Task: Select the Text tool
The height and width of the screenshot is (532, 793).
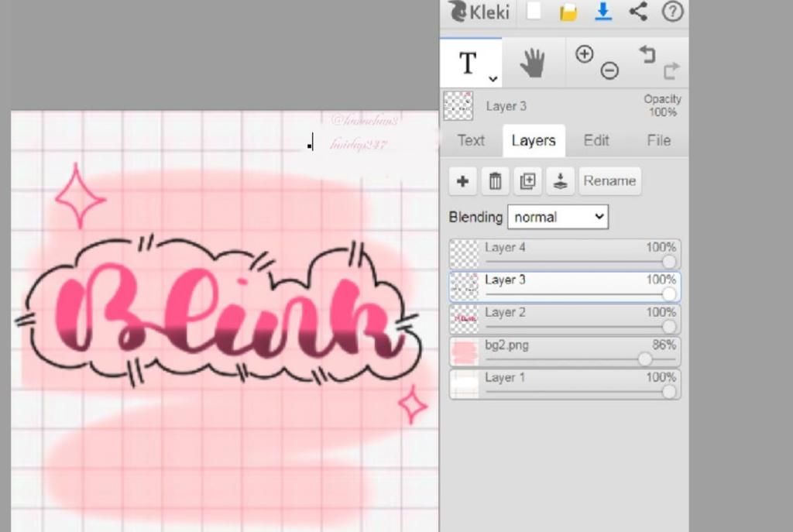Action: (470, 63)
